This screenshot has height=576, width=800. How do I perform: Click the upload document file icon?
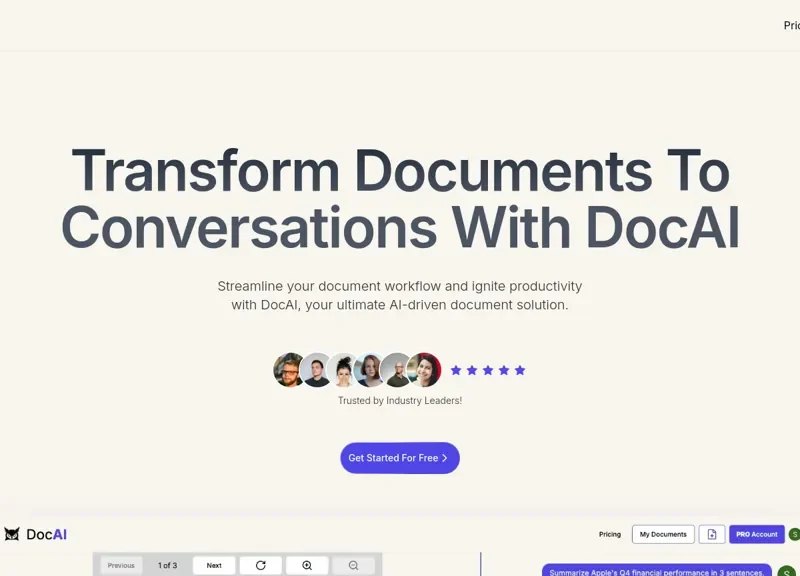(x=712, y=534)
